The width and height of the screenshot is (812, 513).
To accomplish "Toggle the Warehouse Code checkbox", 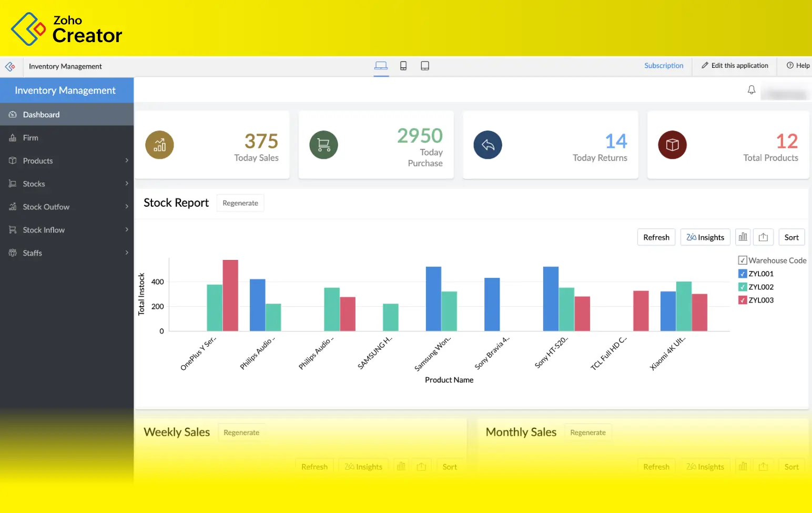I will (743, 260).
